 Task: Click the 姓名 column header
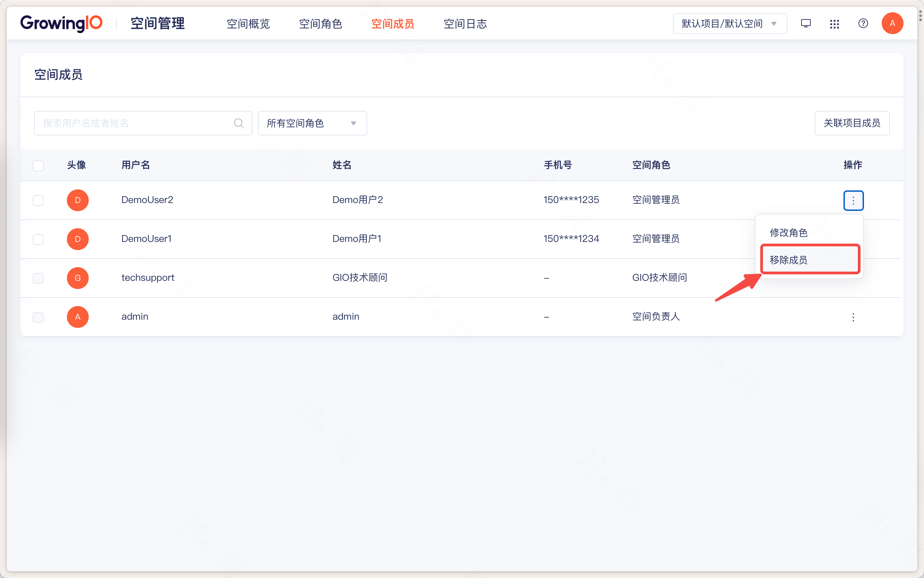[342, 165]
